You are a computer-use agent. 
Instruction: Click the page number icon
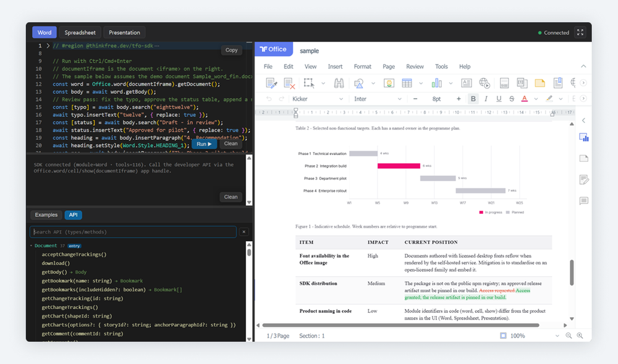522,83
